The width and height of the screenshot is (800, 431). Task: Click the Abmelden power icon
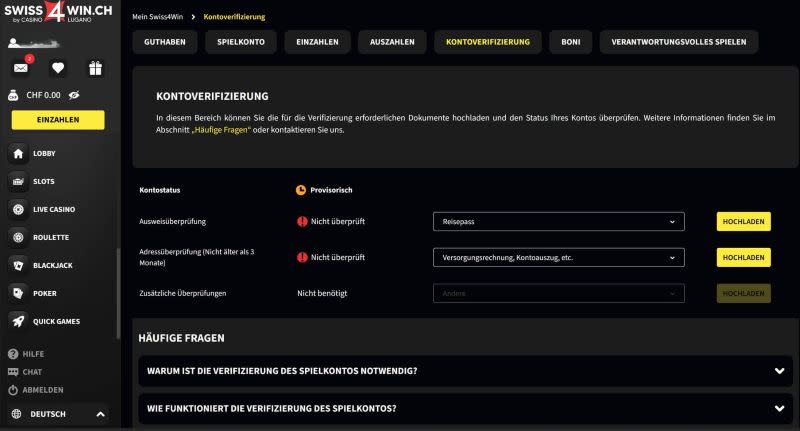click(x=13, y=390)
